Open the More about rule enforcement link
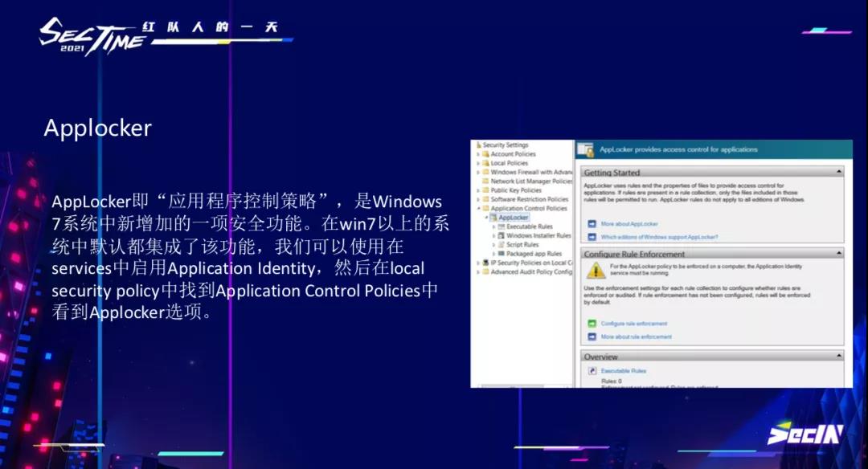Screen dimensions: 868x469 (636, 336)
